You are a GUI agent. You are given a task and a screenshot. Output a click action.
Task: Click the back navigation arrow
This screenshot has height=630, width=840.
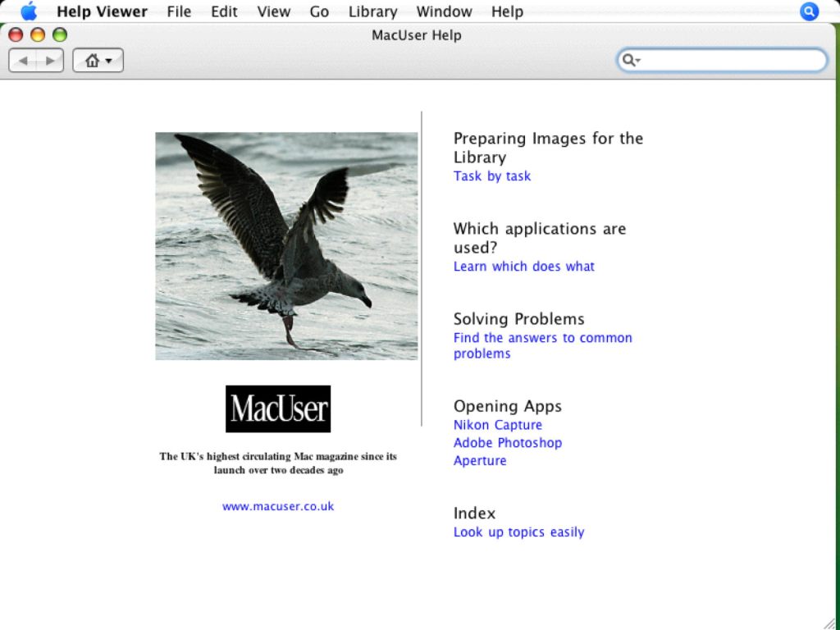pos(23,61)
